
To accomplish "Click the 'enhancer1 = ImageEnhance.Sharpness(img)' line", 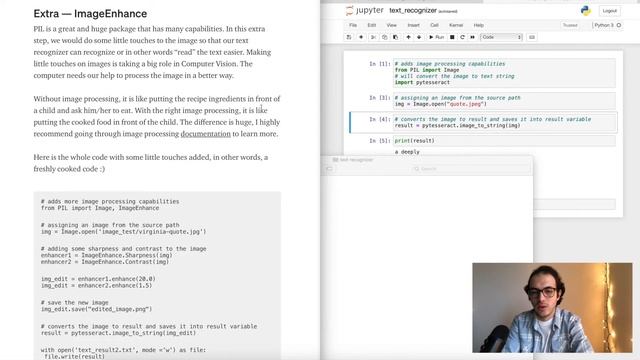I will 107,256.
